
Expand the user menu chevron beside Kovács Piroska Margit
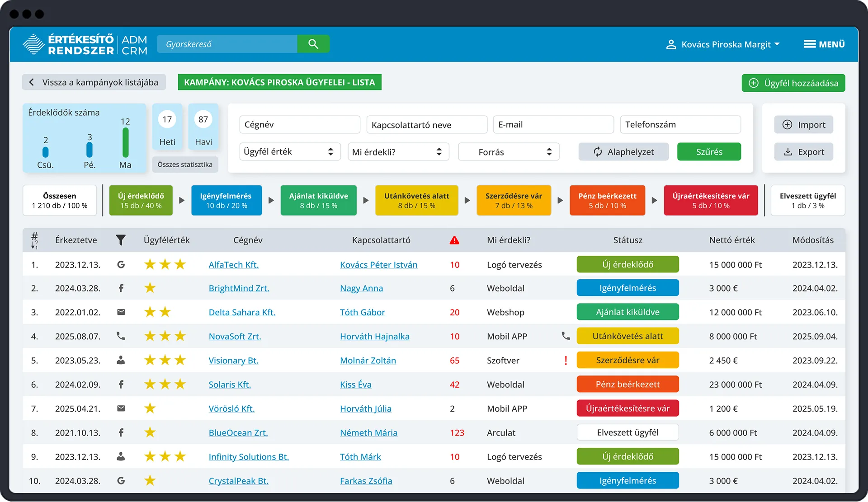pos(777,44)
